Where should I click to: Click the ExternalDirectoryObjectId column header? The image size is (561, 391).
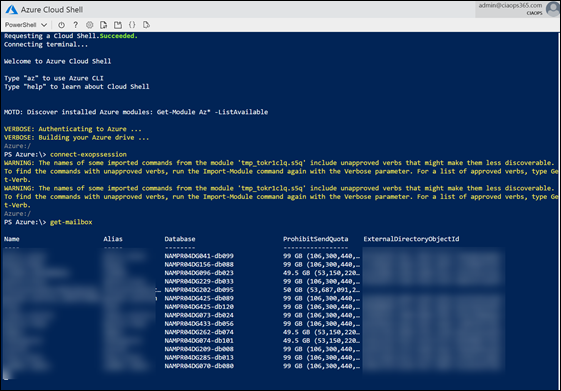point(411,239)
